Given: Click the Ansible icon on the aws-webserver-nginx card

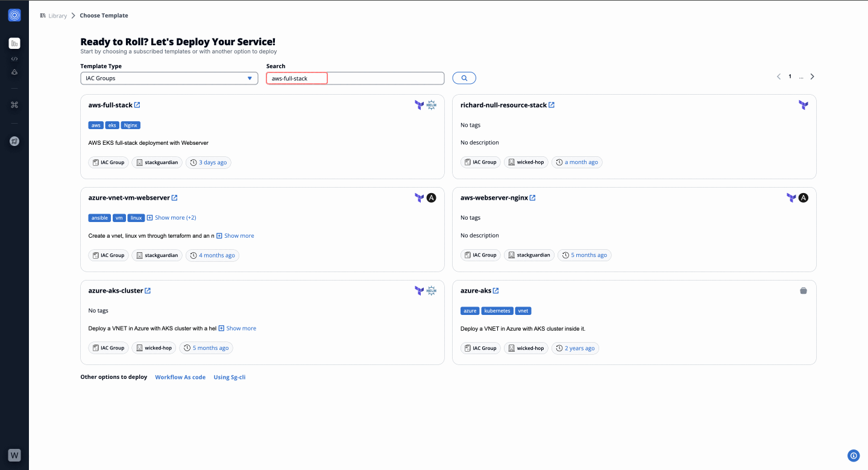Looking at the screenshot, I should tap(803, 198).
